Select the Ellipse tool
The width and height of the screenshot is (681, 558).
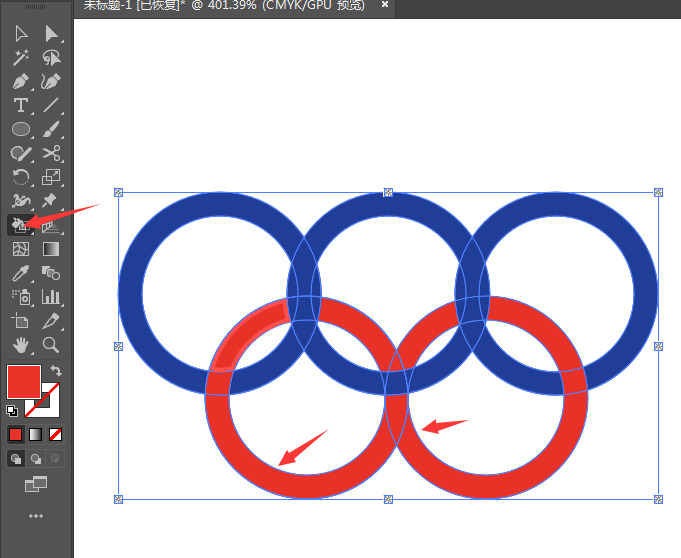tap(20, 129)
